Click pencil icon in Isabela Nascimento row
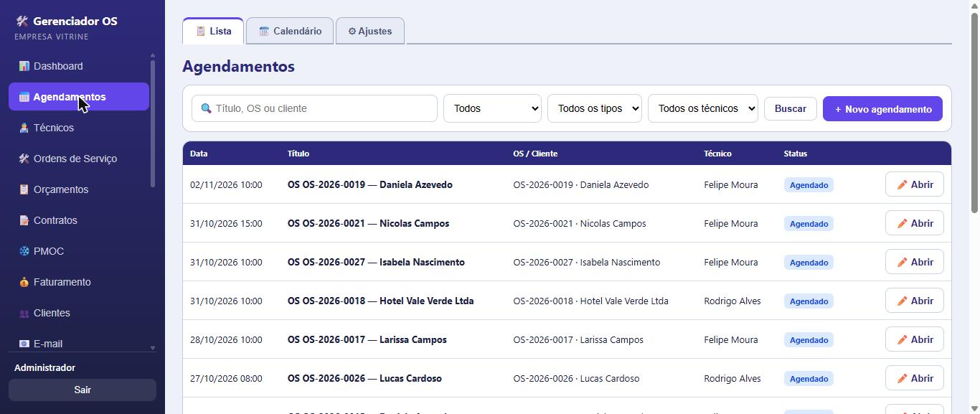The height and width of the screenshot is (414, 980). click(x=903, y=262)
